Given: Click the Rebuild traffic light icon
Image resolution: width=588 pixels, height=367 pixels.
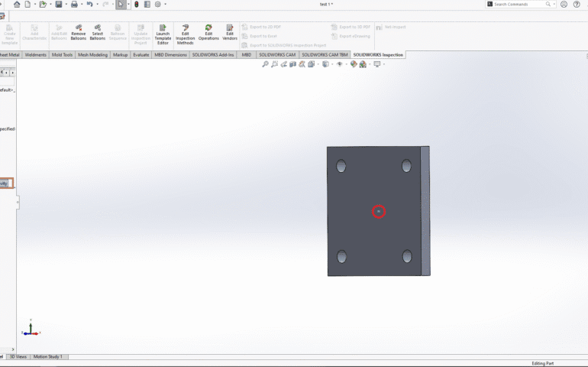Looking at the screenshot, I should coord(137,4).
